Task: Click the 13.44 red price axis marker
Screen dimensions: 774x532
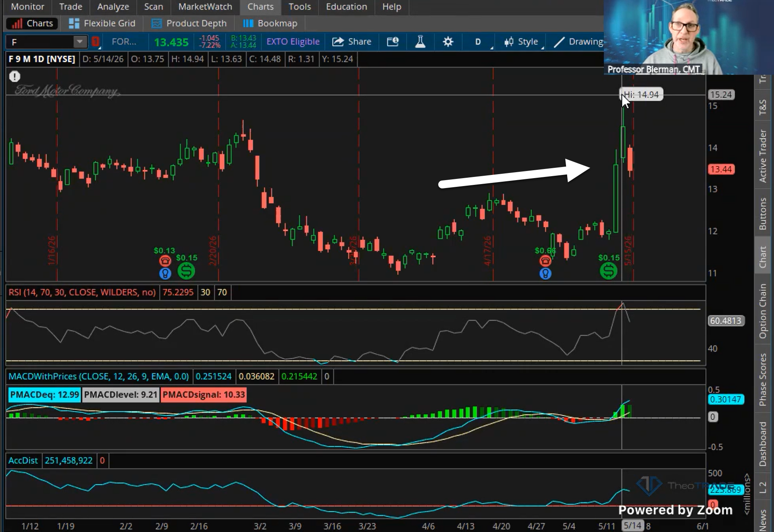Action: click(721, 169)
